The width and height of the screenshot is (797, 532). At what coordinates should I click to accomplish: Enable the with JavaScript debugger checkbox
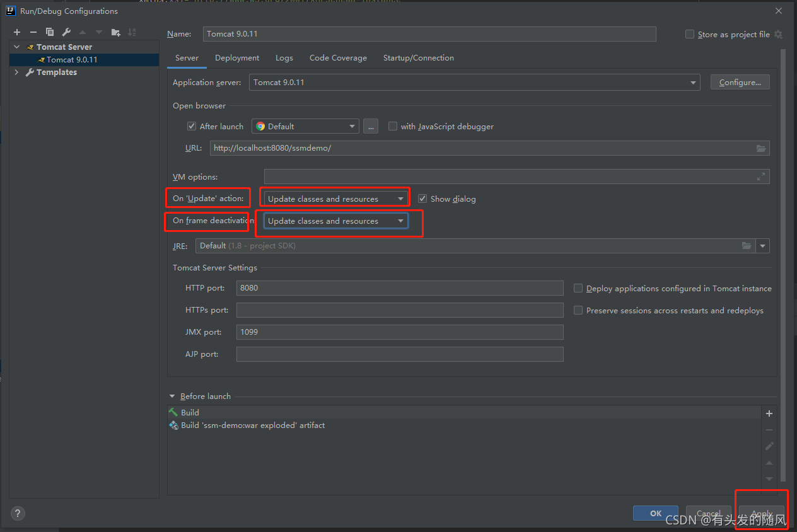[393, 126]
